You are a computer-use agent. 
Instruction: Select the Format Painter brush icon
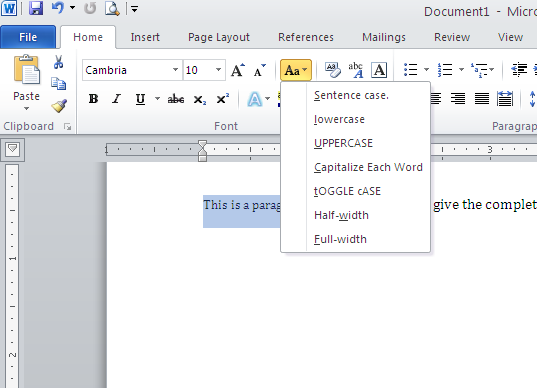[x=59, y=106]
